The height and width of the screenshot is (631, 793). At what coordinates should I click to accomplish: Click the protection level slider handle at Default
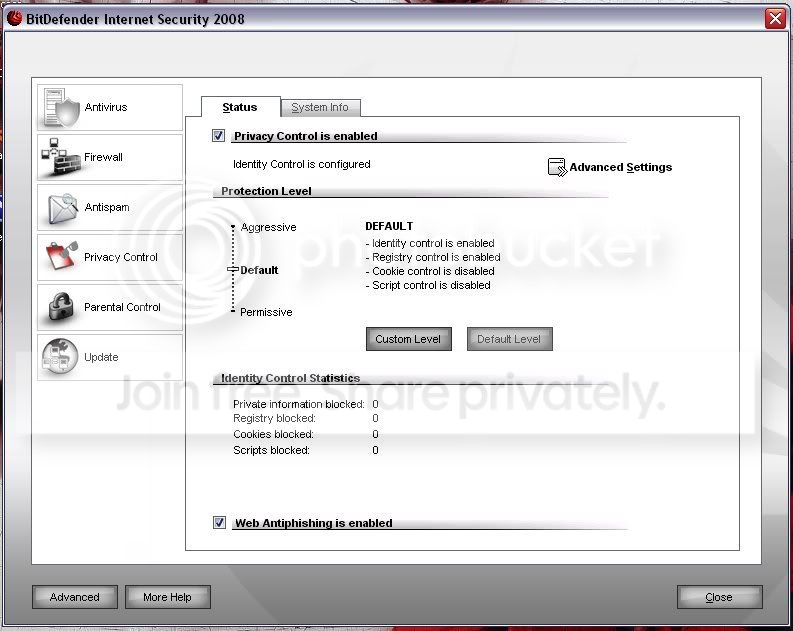click(x=233, y=270)
